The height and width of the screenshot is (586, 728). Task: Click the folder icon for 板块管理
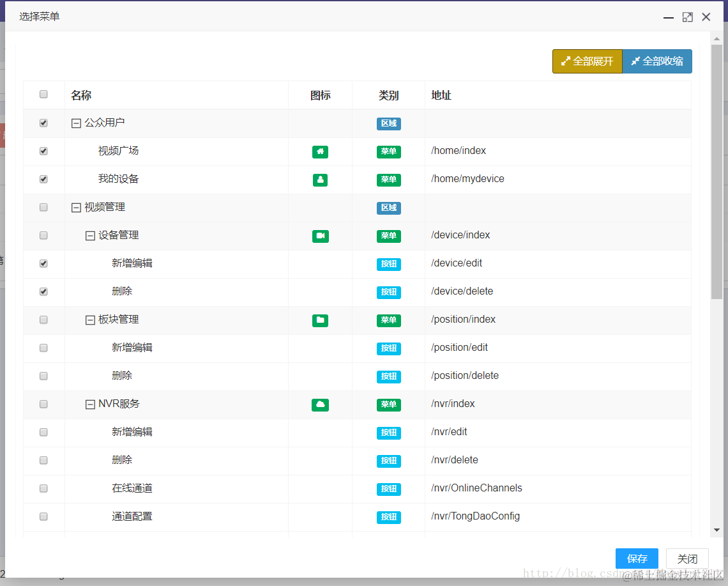tap(320, 320)
